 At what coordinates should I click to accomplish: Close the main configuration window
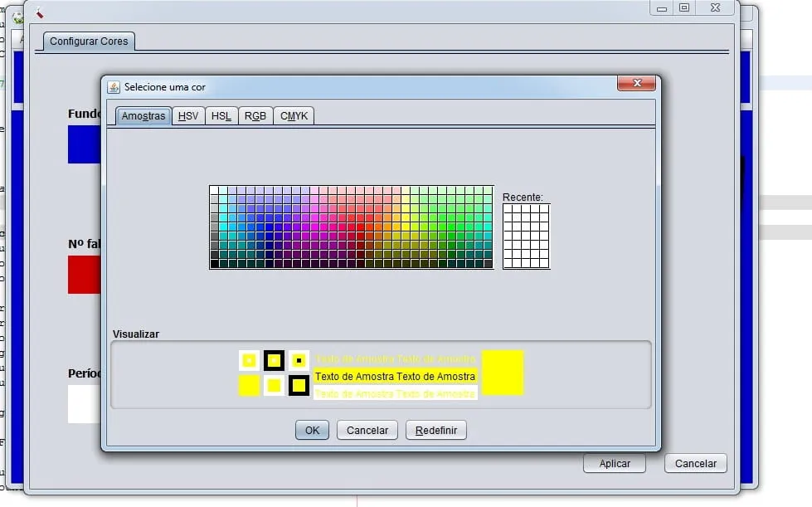coord(714,8)
